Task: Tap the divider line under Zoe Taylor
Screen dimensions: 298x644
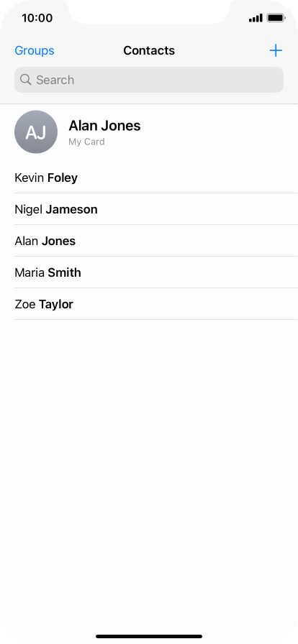Action: tap(156, 320)
